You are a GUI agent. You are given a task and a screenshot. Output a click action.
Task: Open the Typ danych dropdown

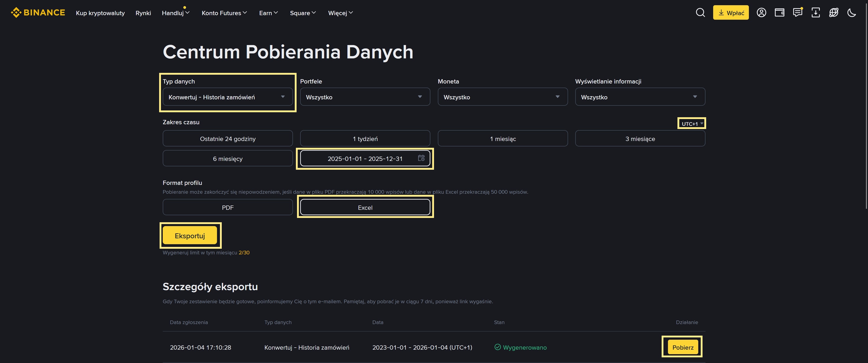[x=228, y=97]
